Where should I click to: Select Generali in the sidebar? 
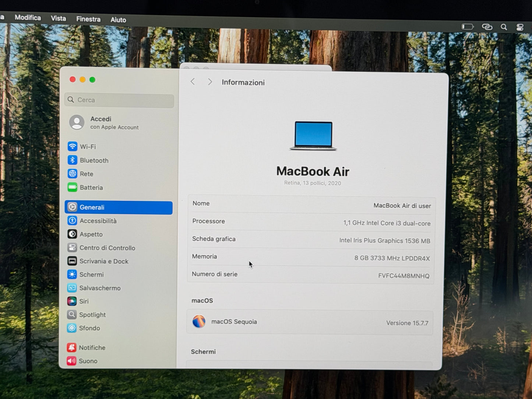pos(119,207)
